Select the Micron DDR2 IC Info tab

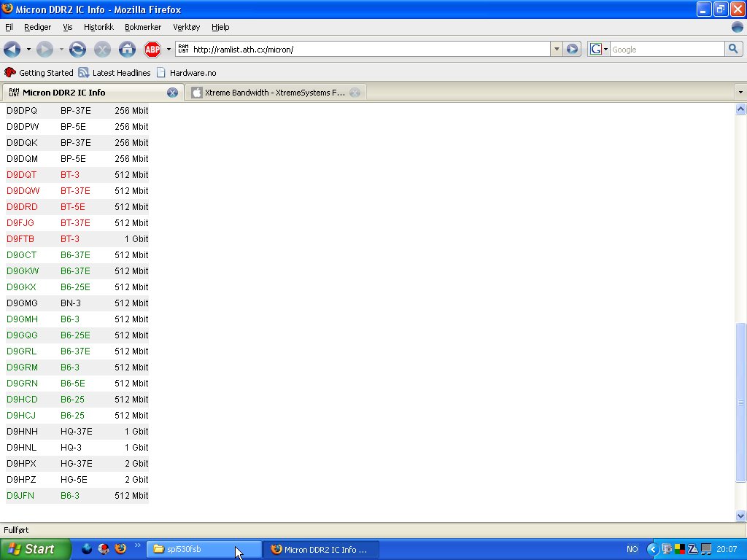[93, 93]
